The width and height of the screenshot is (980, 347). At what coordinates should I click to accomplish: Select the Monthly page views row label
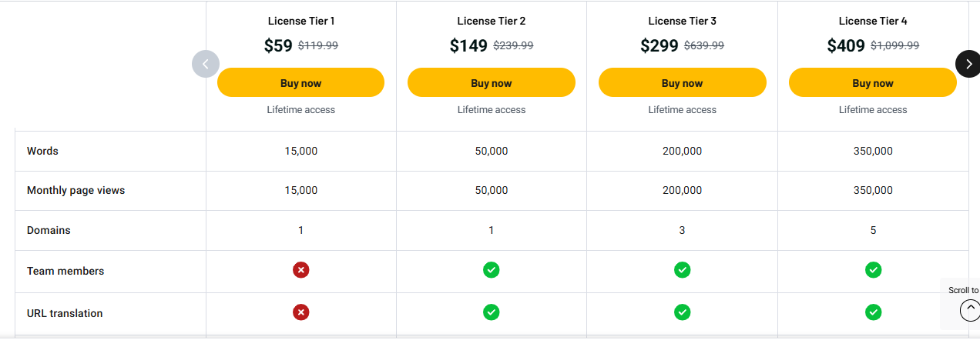pyautogui.click(x=76, y=191)
